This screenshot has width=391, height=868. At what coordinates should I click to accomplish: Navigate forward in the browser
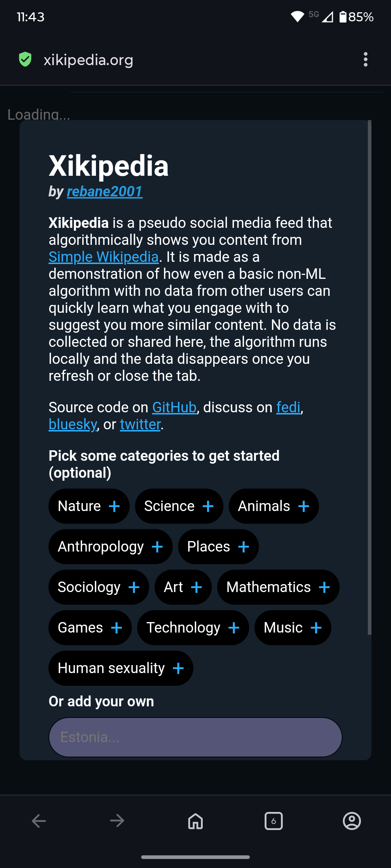point(117,821)
